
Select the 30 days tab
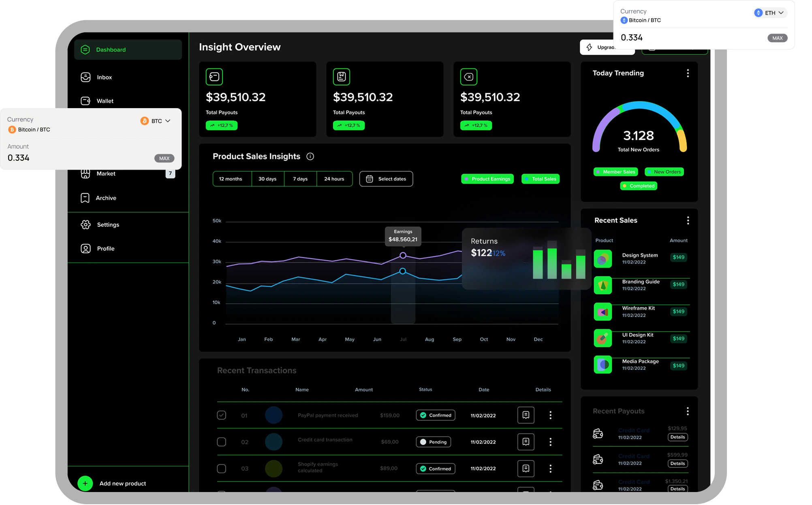point(267,179)
